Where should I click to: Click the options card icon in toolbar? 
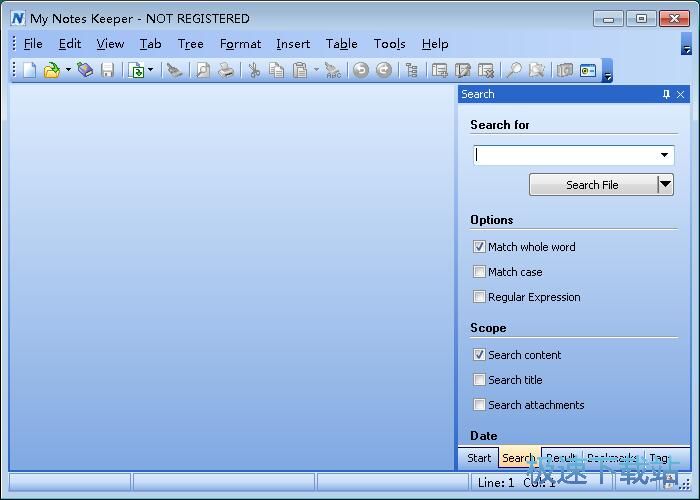[x=588, y=70]
